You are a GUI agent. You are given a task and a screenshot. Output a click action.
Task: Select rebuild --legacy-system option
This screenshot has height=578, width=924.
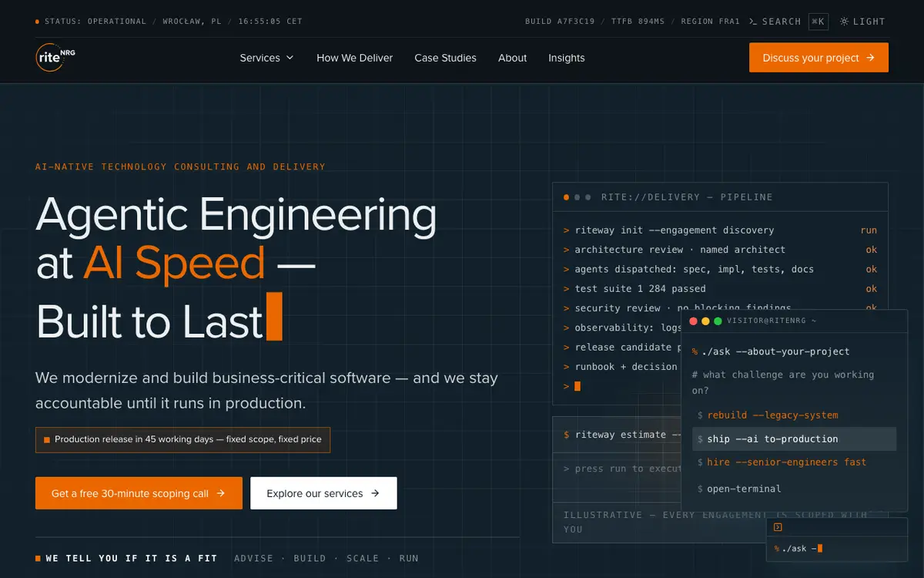794,415
